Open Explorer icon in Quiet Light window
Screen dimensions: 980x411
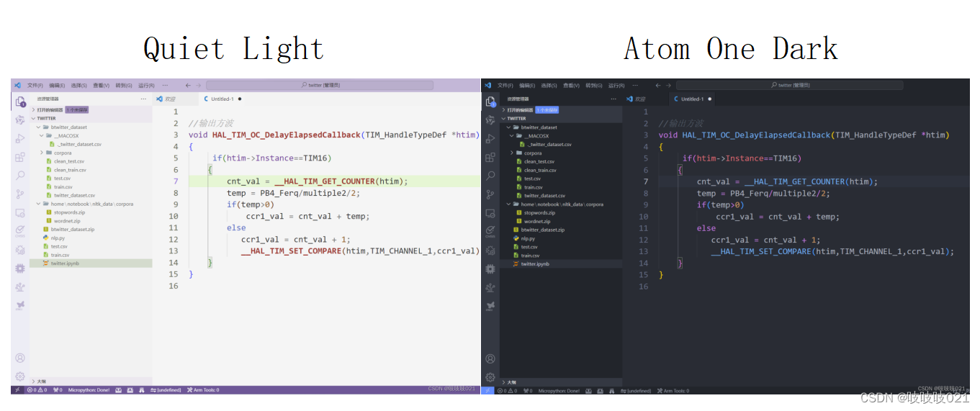coord(20,101)
